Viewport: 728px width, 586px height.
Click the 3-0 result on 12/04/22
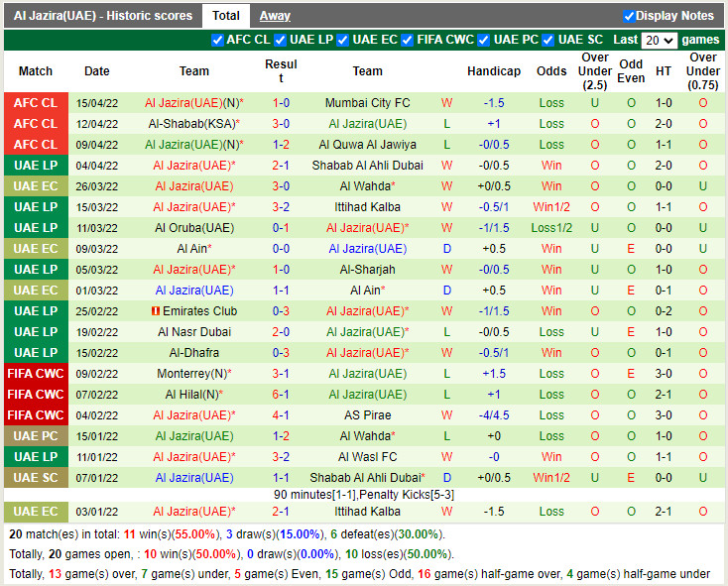tap(281, 124)
